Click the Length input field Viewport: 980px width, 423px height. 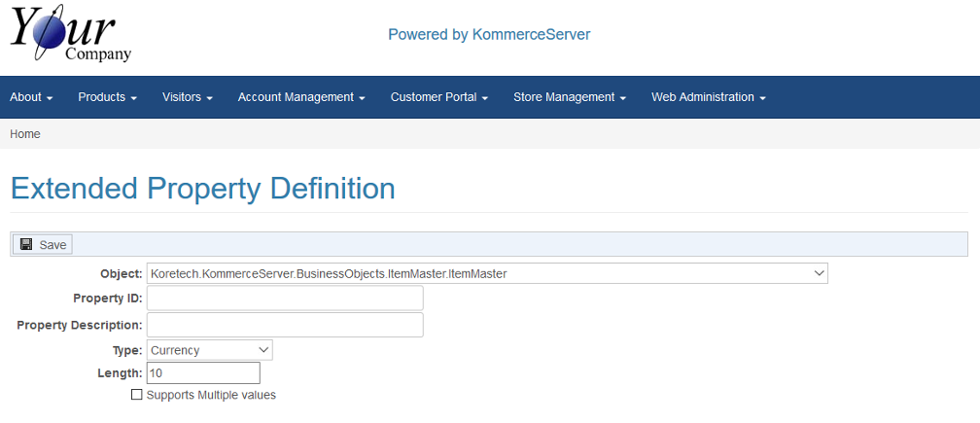click(x=203, y=373)
